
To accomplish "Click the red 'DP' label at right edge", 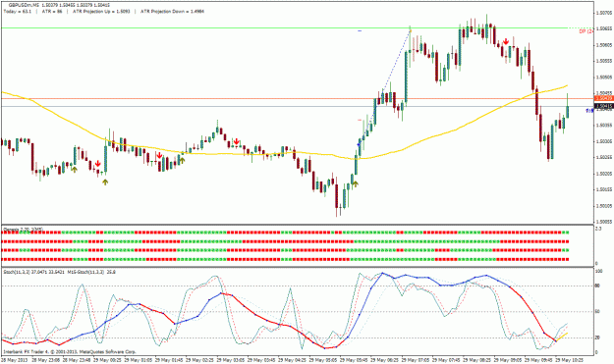I will point(586,31).
